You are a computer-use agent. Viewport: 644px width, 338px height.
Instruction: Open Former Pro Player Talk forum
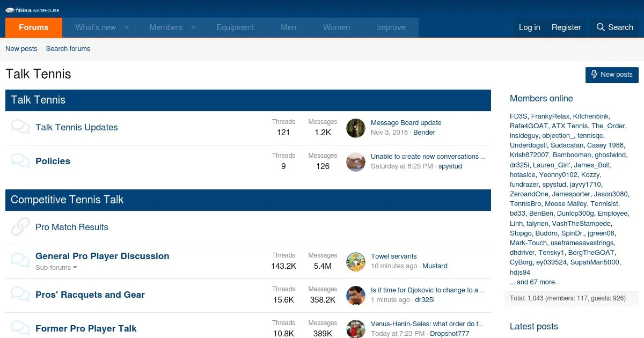(x=86, y=328)
